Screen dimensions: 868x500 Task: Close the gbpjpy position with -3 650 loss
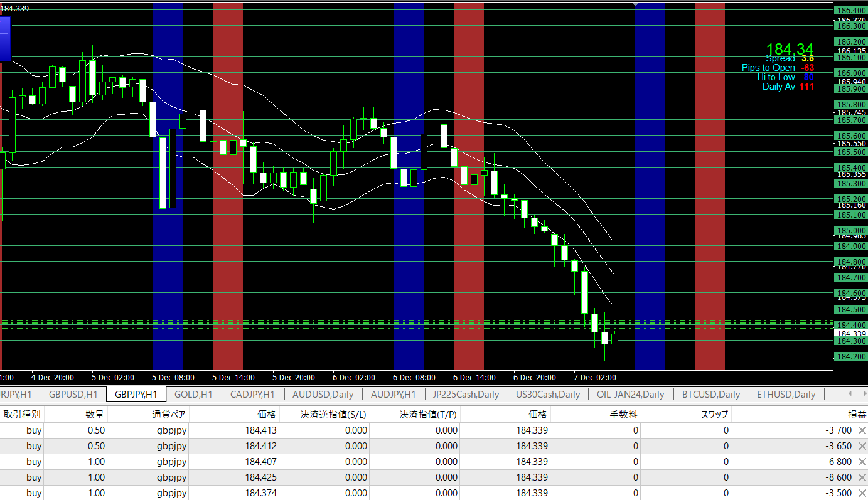tap(862, 446)
